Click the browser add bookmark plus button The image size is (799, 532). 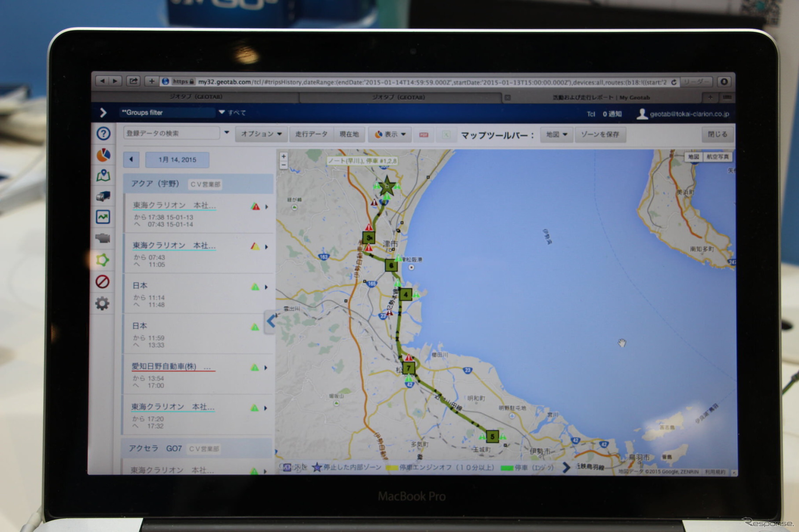pyautogui.click(x=151, y=81)
